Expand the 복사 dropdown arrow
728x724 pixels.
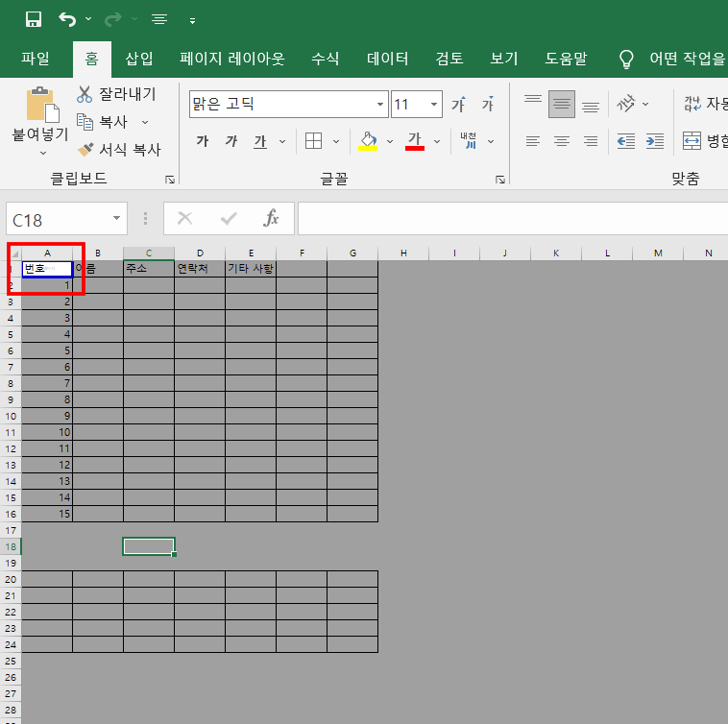point(145,122)
